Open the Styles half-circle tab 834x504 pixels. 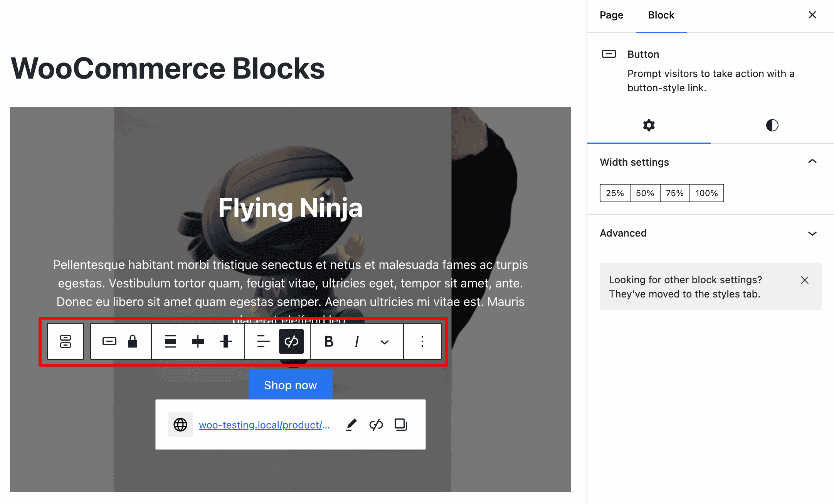[772, 125]
